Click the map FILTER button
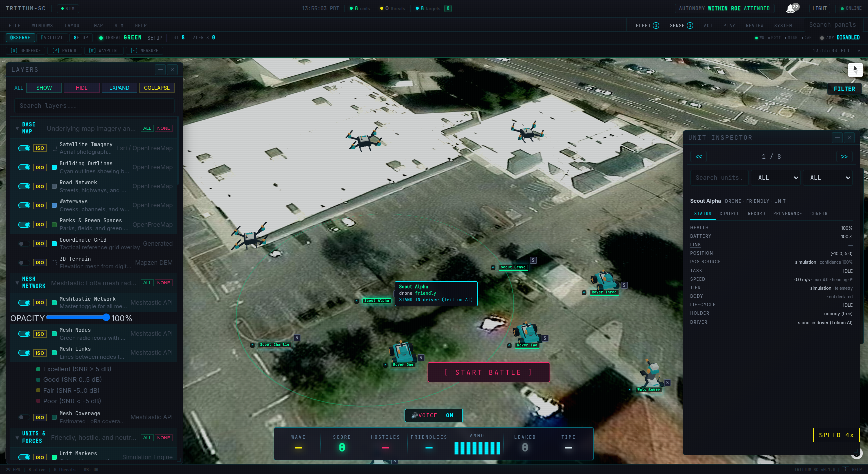Screen dimensions: 868x474 [844, 89]
